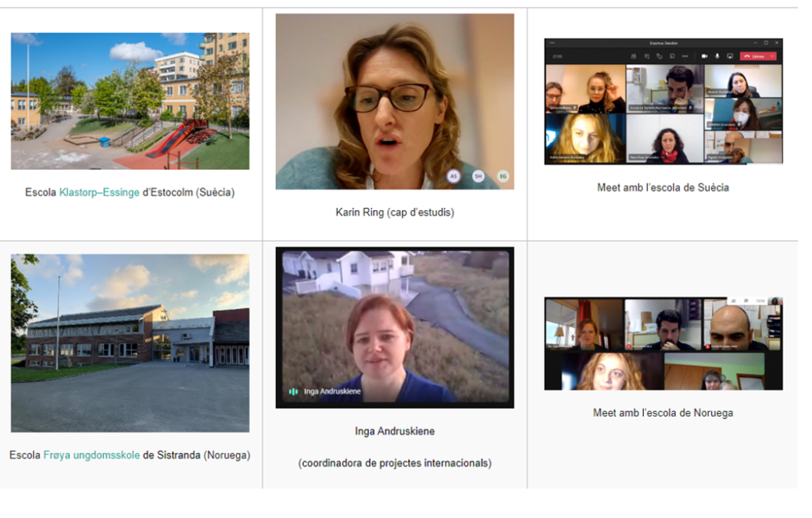Click the camera icon in Teams toolbar
Image resolution: width=812 pixels, height=518 pixels.
point(704,56)
